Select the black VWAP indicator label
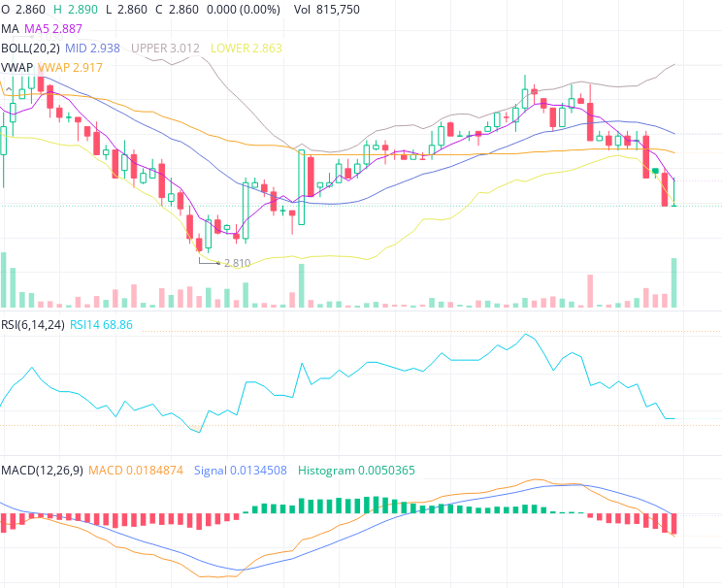Screen dimensions: 722x588 point(17,68)
